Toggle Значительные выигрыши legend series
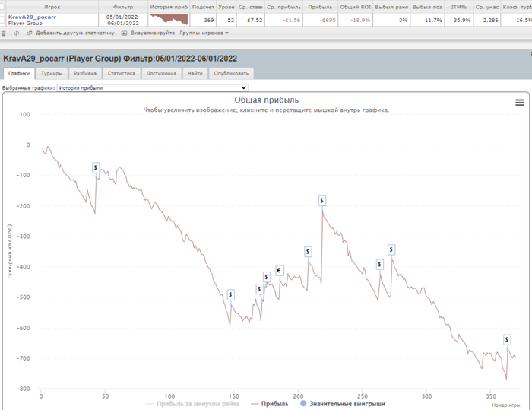Screen dimensions: 532x410 pyautogui.click(x=343, y=404)
